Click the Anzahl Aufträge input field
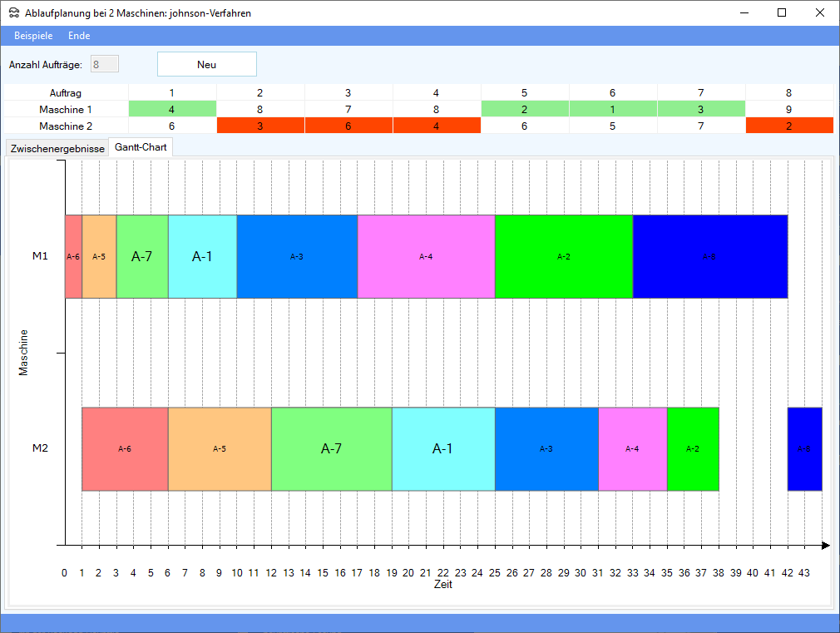Viewport: 840px width, 633px height. pos(105,64)
